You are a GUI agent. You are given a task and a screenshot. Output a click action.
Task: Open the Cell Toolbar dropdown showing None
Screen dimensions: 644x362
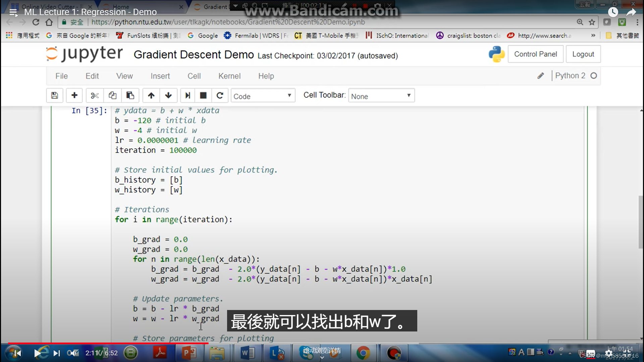tap(381, 96)
